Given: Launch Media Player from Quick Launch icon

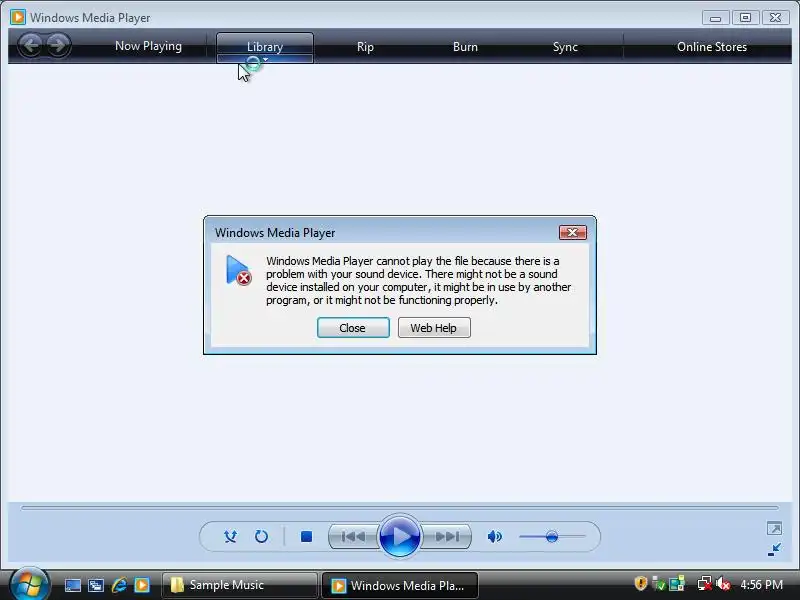Looking at the screenshot, I should click(142, 585).
